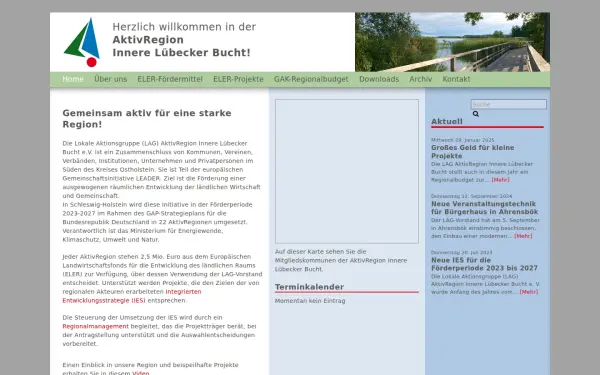Screen dimensions: 600x375
Task: Go to ELER-Fördermittel page
Action: [170, 79]
